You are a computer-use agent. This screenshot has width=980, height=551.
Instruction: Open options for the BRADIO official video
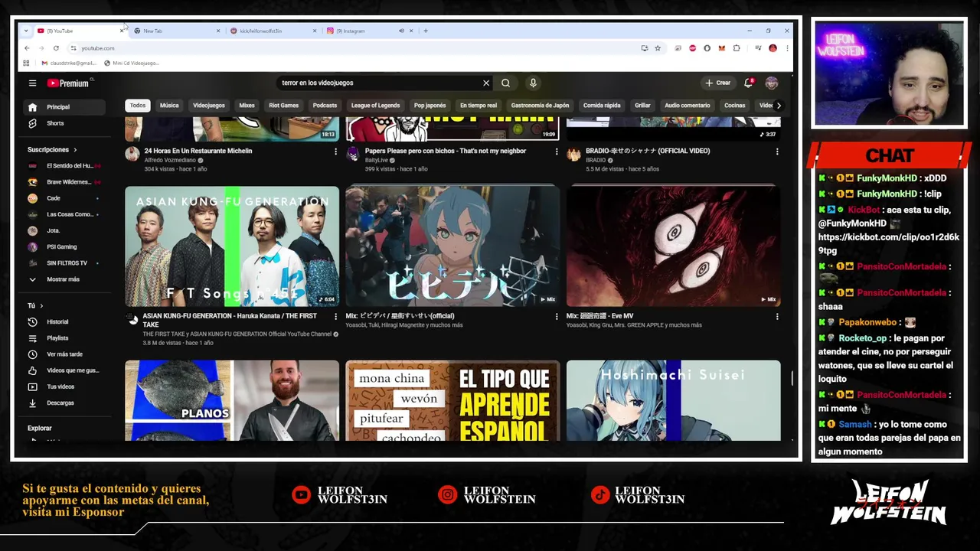pos(777,152)
